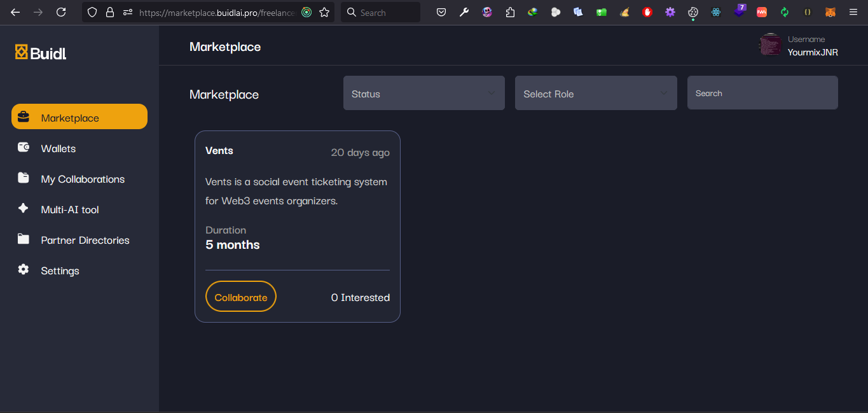Screen dimensions: 868x413
Task: Open the browser hamburger menu
Action: [x=853, y=12]
